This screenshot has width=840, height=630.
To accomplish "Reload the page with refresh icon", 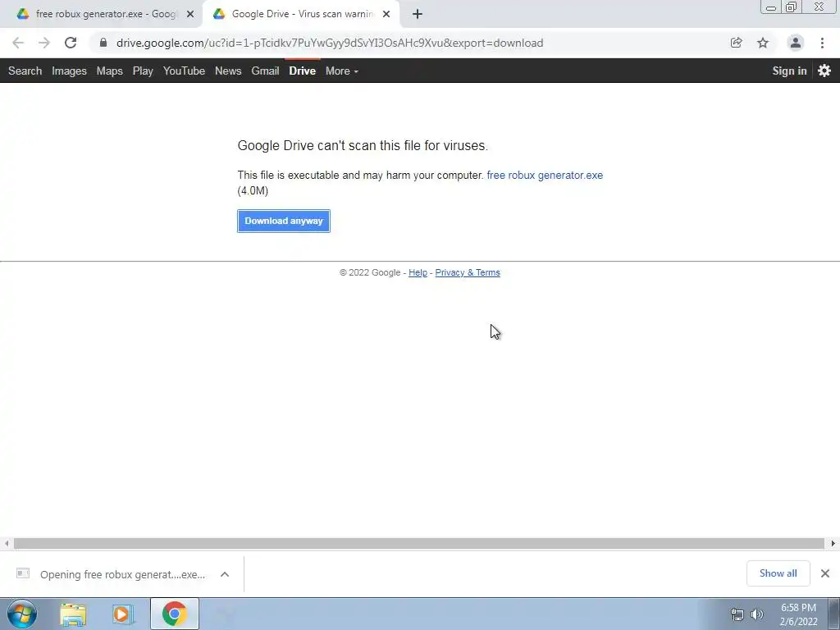I will [71, 43].
